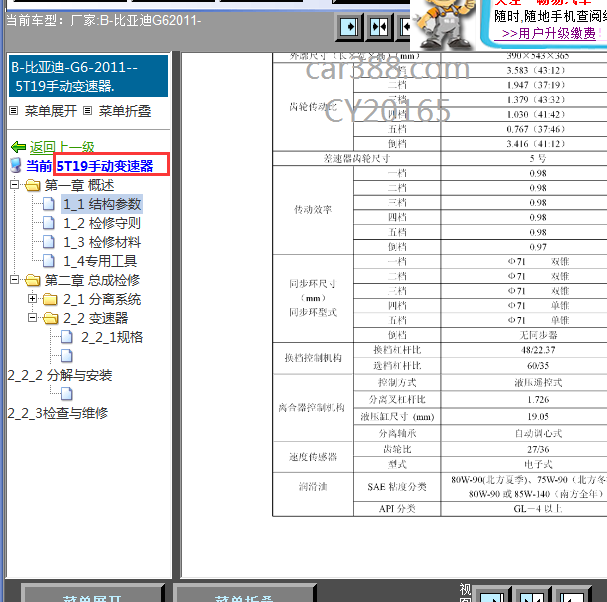Open 2_2_1规格 page
This screenshot has height=602, width=607.
click(112, 337)
